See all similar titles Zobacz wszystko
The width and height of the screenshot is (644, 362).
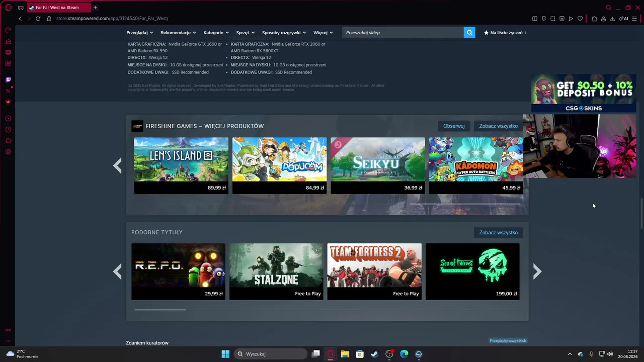click(x=498, y=233)
